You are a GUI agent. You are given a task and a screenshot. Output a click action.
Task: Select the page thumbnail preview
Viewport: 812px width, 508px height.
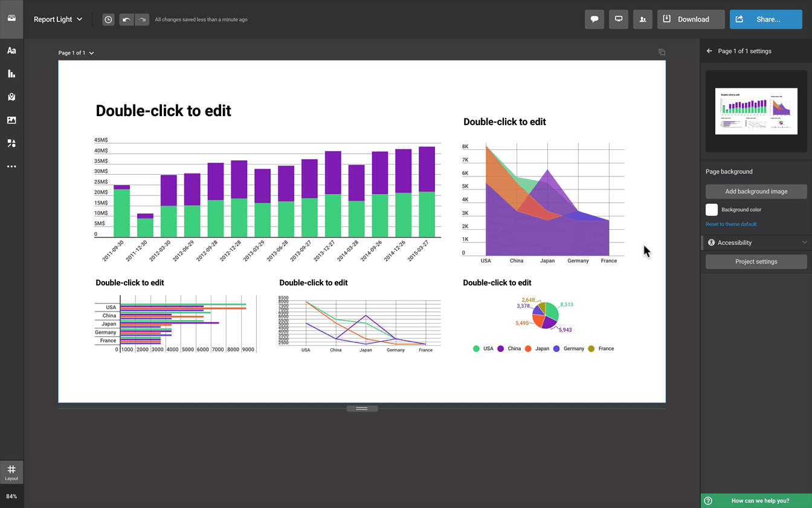coord(756,111)
